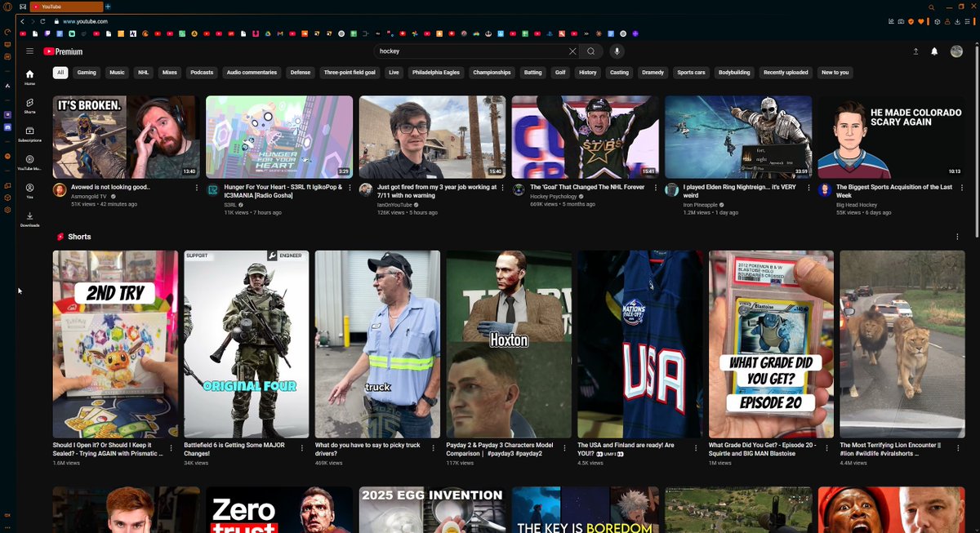Open the You section in the sidebar

[29, 191]
